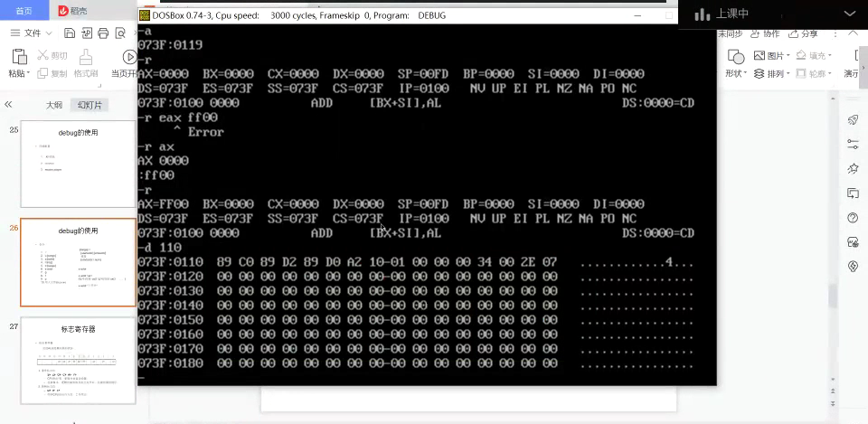The image size is (868, 424).
Task: Expand the Paste options arrow
Action: click(28, 73)
